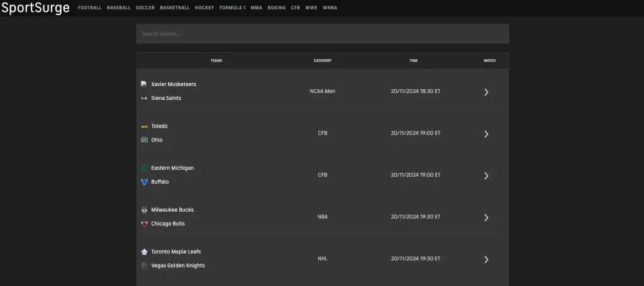Click the Ohio team logo
The width and height of the screenshot is (644, 286).
(x=144, y=140)
